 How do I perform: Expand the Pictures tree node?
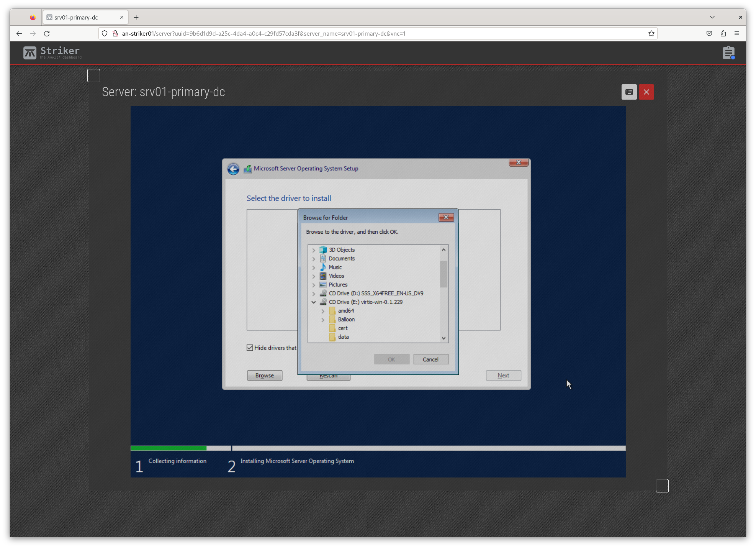click(314, 285)
